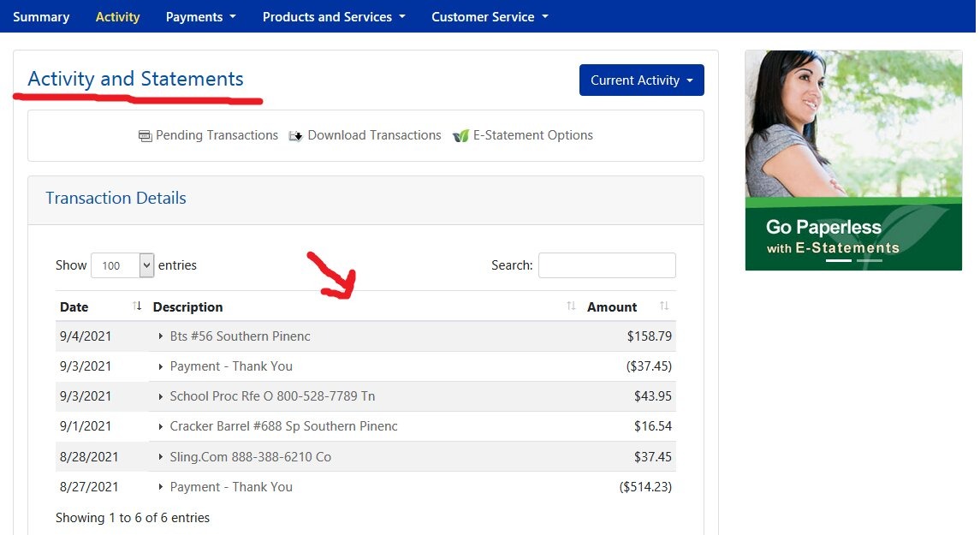The image size is (980, 535).
Task: Sort by the Amount column arrows
Action: click(664, 306)
